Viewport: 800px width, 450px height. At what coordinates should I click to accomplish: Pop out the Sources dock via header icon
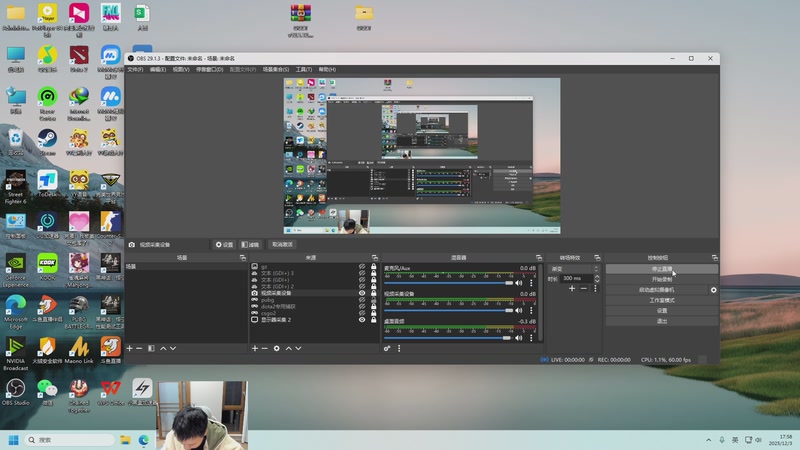point(375,258)
